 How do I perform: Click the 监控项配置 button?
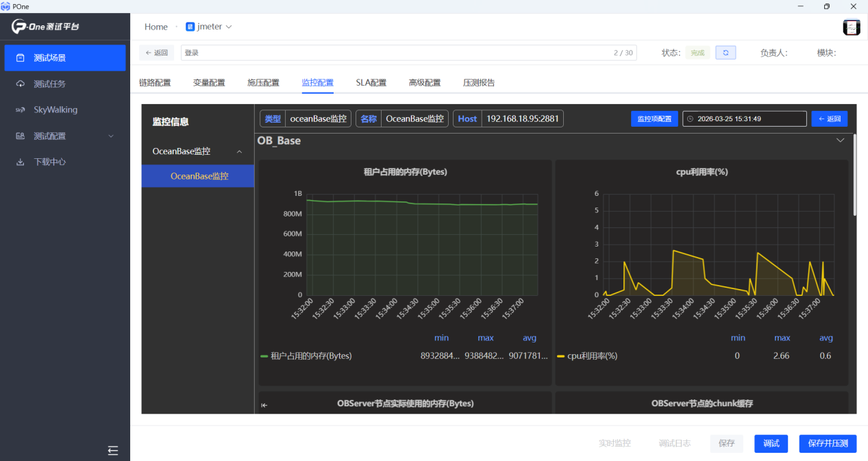[654, 119]
